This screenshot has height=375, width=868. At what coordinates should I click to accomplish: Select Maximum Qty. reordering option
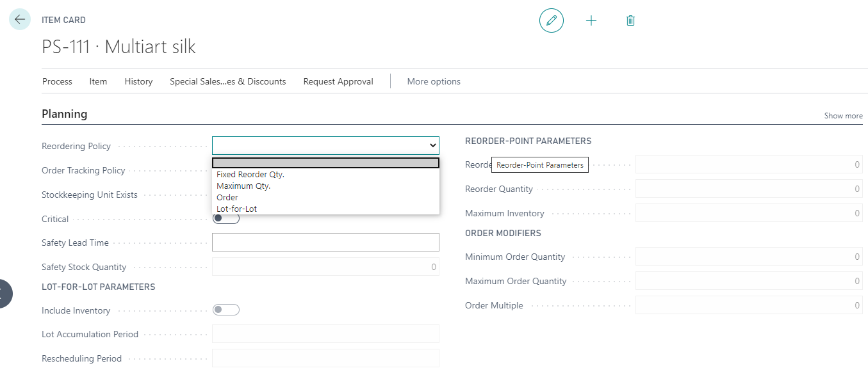tap(243, 186)
